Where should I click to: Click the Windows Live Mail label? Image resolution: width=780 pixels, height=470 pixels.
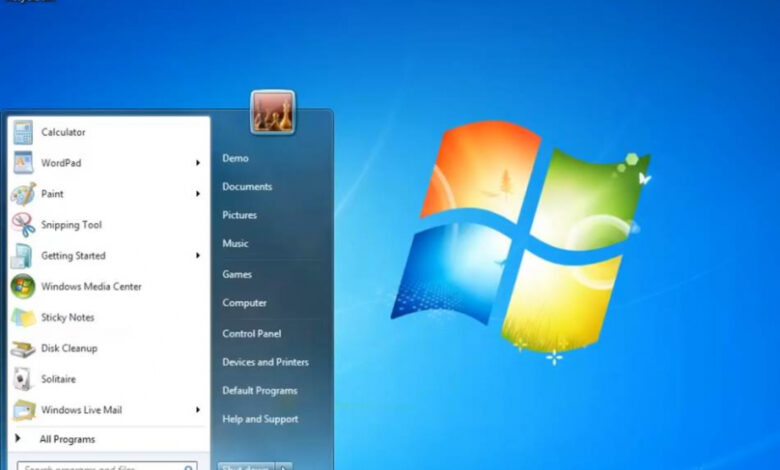click(x=82, y=410)
